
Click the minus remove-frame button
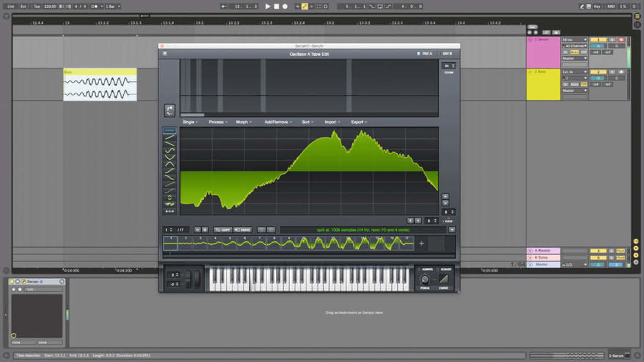pos(197,230)
